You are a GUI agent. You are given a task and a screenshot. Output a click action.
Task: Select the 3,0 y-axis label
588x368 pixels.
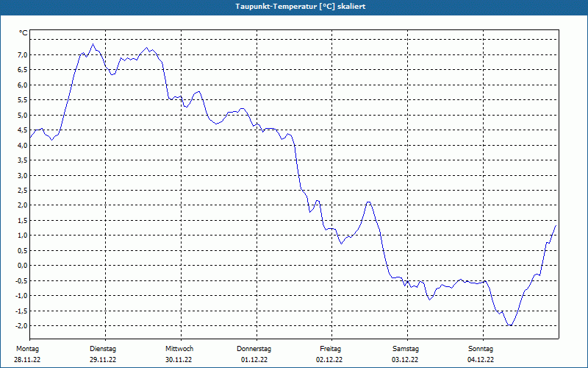(23, 175)
